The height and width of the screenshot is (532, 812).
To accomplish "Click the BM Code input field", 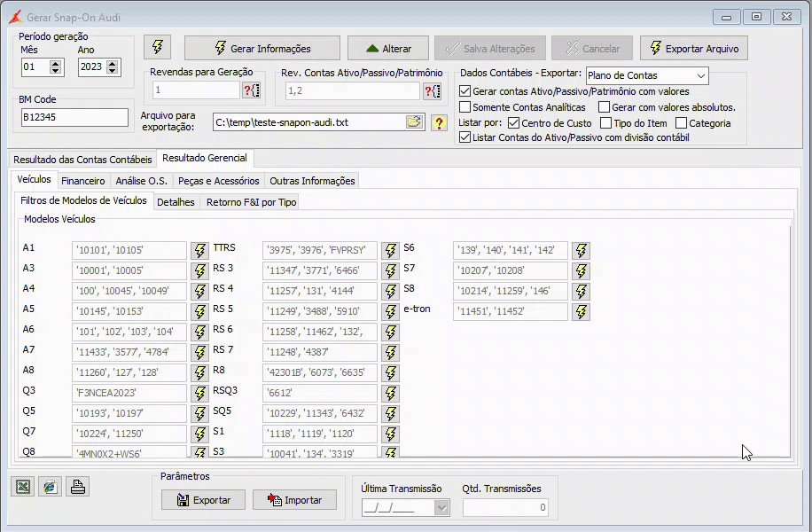I will tap(74, 117).
